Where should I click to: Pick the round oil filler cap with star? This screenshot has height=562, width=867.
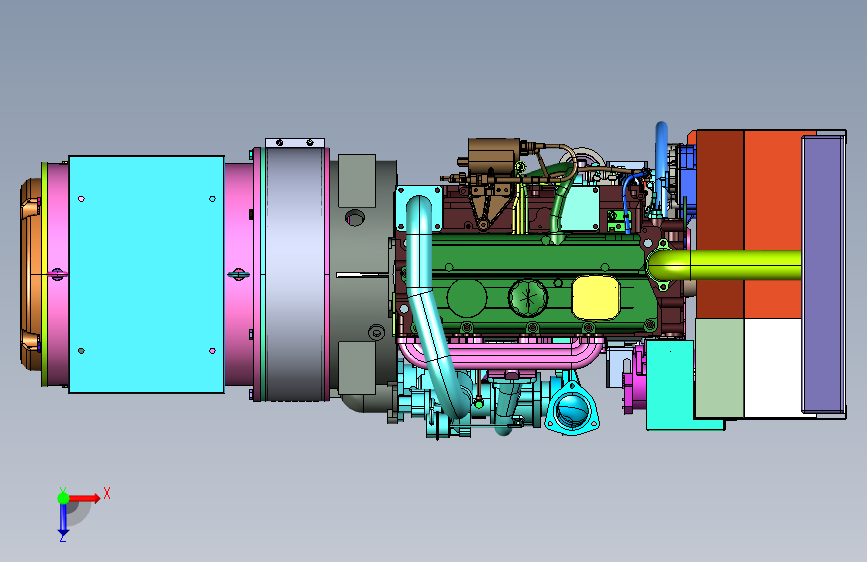tap(528, 297)
